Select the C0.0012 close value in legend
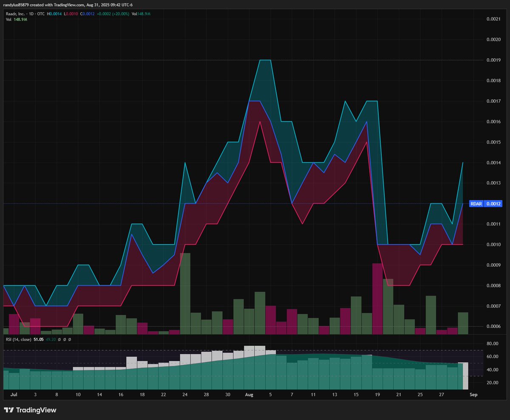The image size is (510, 420). coord(87,14)
